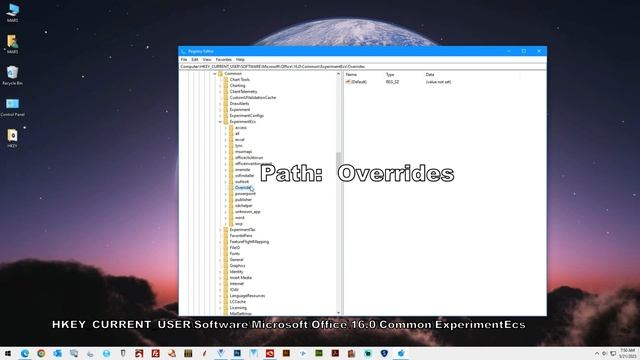
Task: Click the tree pane scroll up arrow
Action: tap(338, 74)
